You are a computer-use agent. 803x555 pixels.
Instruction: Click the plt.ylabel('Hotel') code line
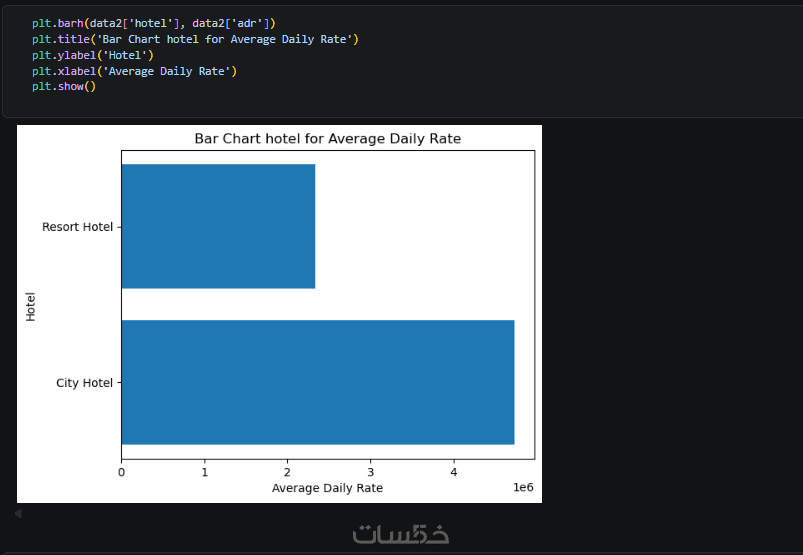[92, 55]
